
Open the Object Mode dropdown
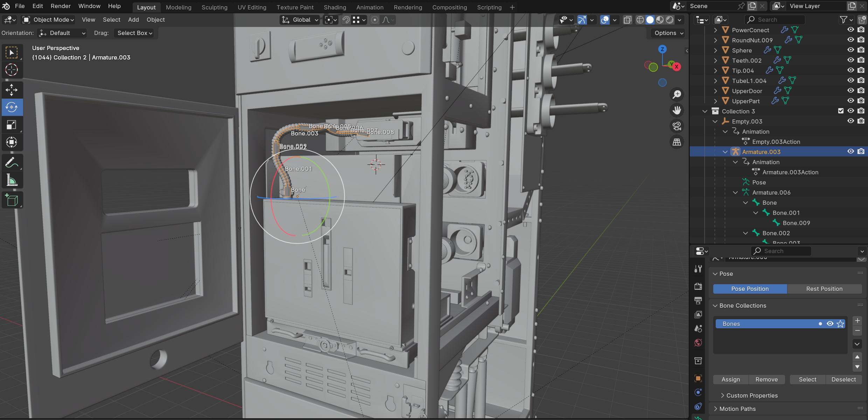coord(48,20)
